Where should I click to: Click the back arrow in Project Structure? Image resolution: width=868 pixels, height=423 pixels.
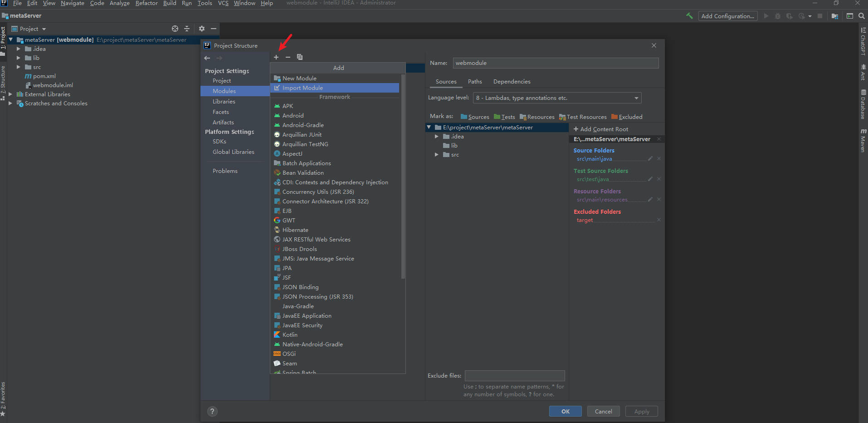207,58
